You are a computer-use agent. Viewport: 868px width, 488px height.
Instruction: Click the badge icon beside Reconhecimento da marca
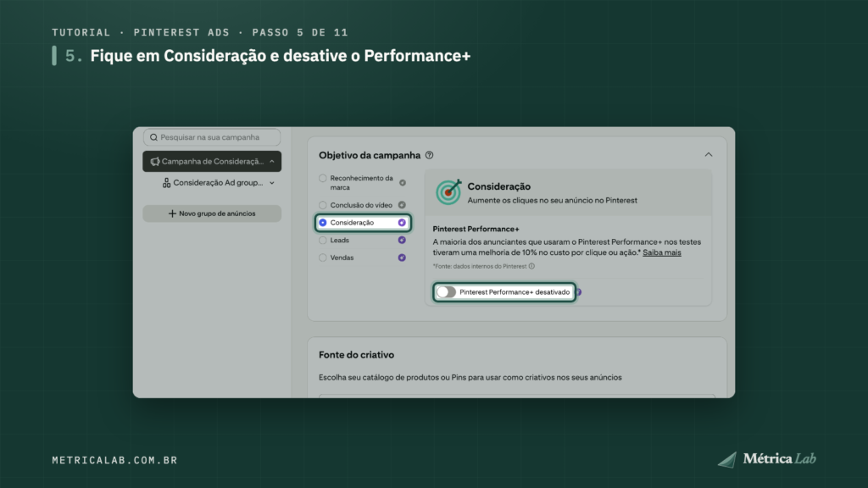403,183
